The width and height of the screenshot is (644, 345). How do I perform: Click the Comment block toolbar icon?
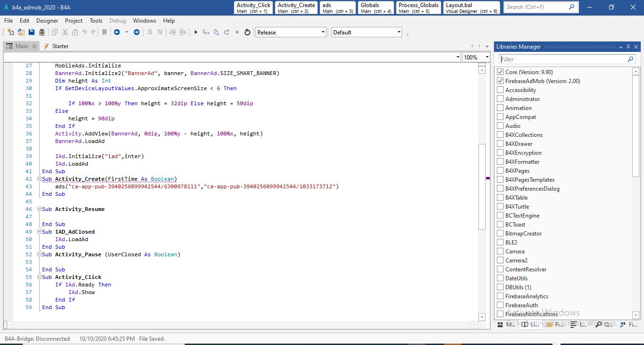[149, 32]
